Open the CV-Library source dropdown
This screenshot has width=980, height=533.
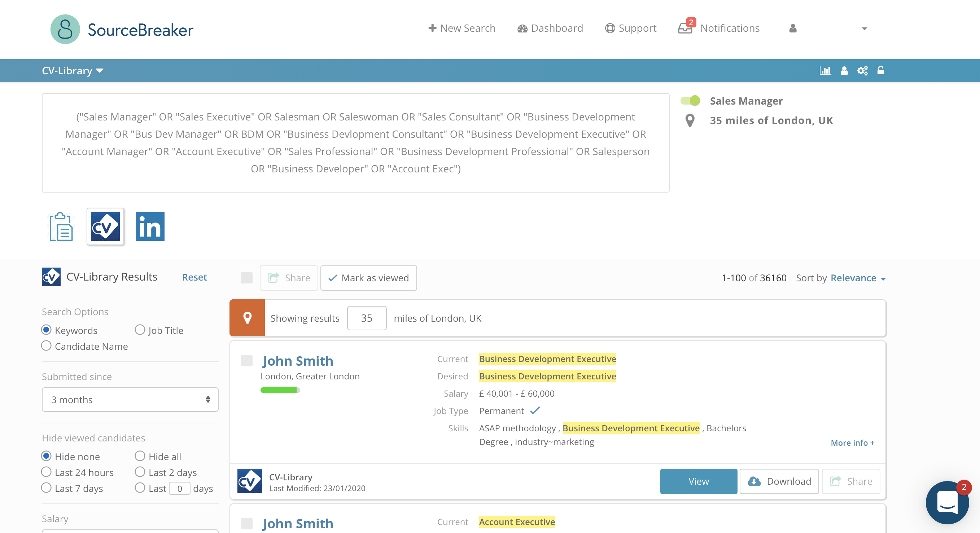point(73,71)
